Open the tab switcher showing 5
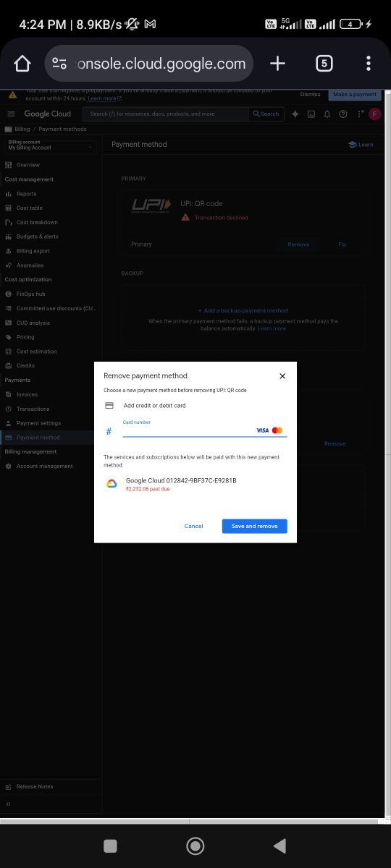 click(x=324, y=64)
